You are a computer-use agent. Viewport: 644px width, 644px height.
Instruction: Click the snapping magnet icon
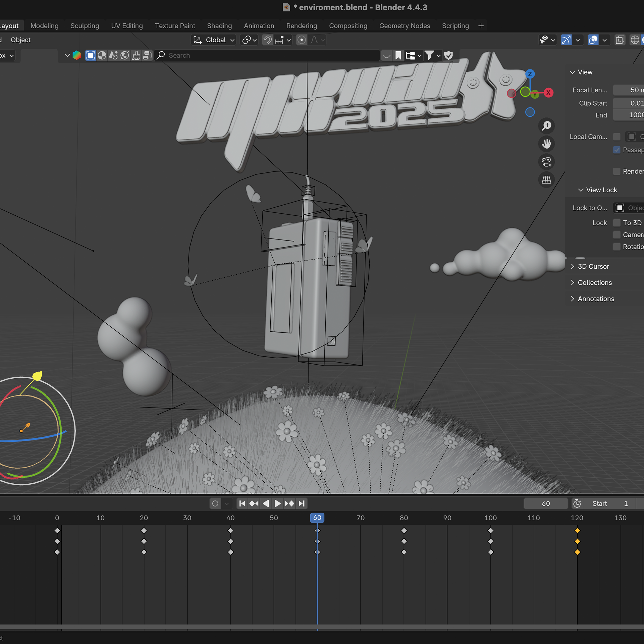267,40
